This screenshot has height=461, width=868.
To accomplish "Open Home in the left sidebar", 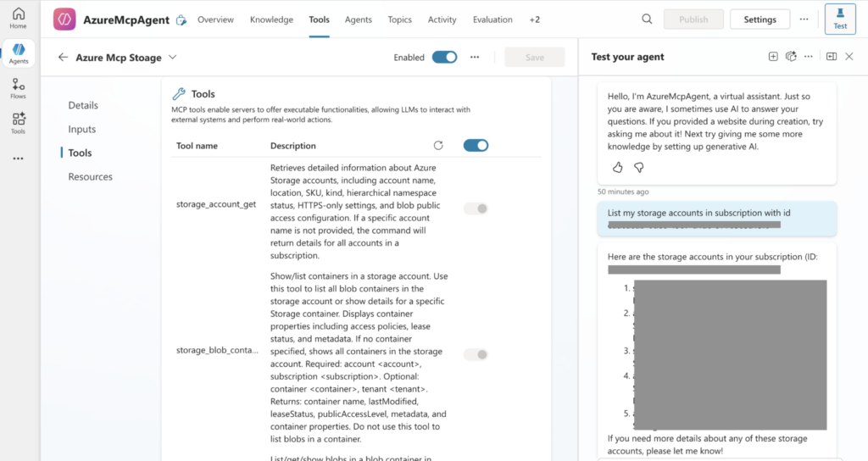I will point(19,18).
